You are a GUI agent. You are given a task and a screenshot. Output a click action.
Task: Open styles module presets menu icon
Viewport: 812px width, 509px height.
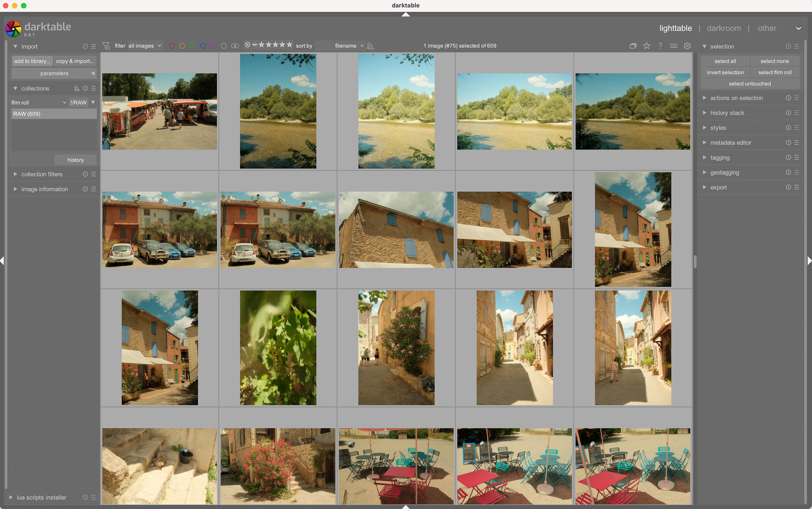[797, 127]
